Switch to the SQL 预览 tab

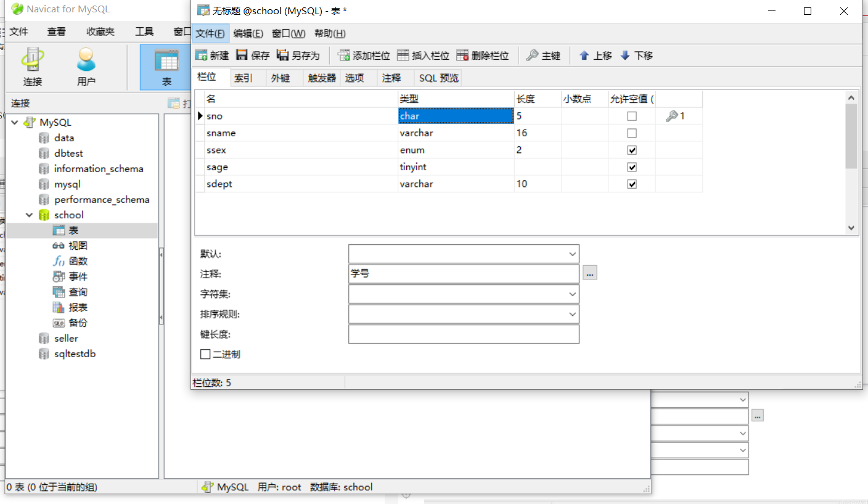tap(439, 78)
